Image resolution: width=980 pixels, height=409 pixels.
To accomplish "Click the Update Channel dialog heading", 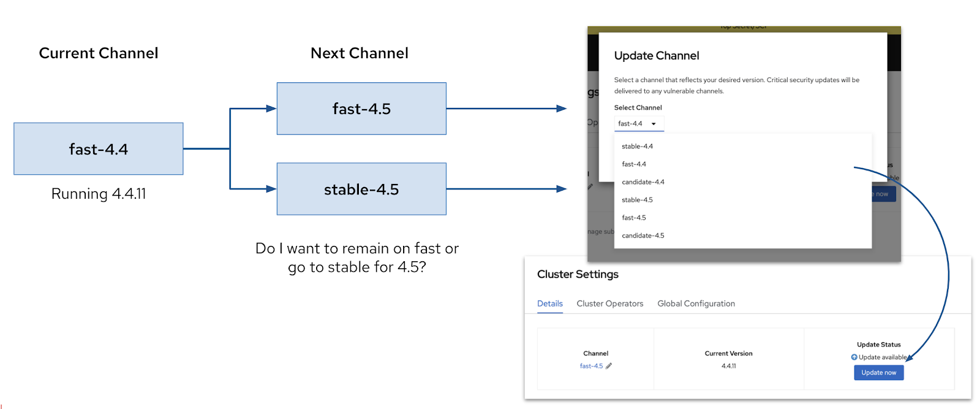I will pos(657,56).
